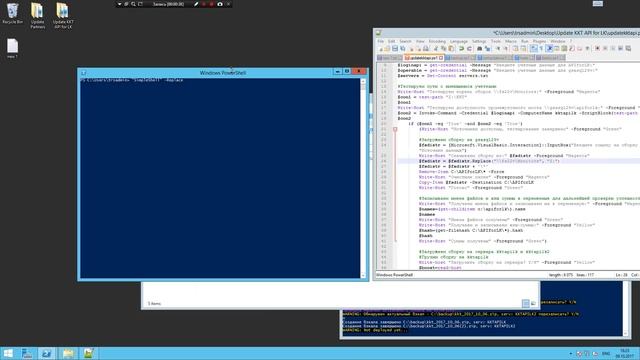Click the Remove-Item C:\APIforLK code line
Image resolution: width=640 pixels, height=360 pixels.
click(461, 172)
